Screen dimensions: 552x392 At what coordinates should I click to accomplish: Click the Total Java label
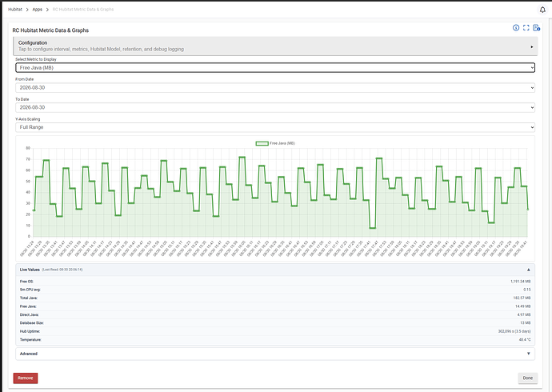coord(29,298)
